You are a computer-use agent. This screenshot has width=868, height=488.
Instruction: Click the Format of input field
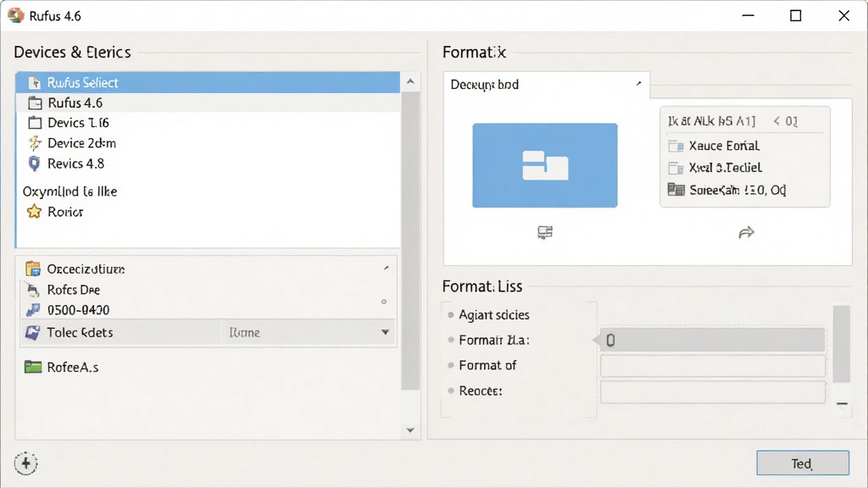coord(712,366)
